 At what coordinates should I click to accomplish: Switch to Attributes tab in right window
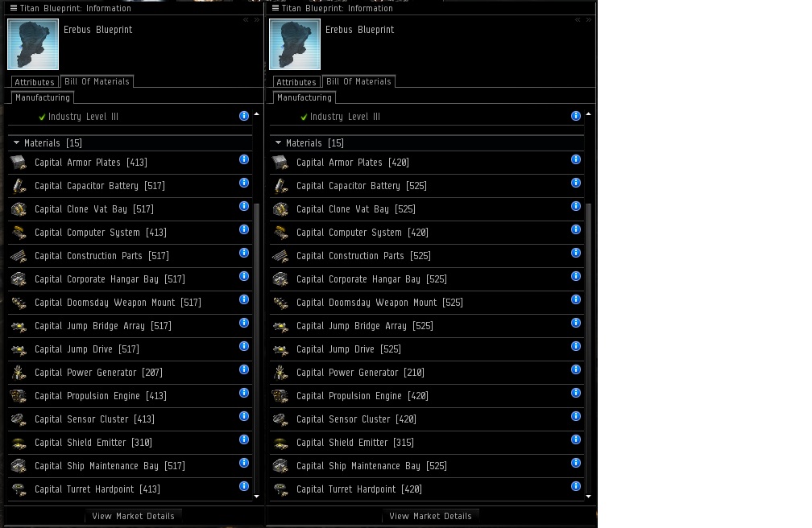296,82
